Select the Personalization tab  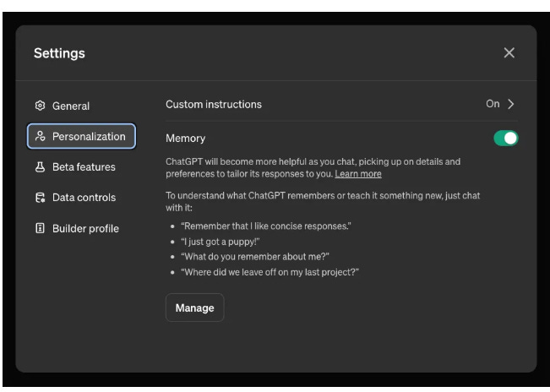[81, 136]
